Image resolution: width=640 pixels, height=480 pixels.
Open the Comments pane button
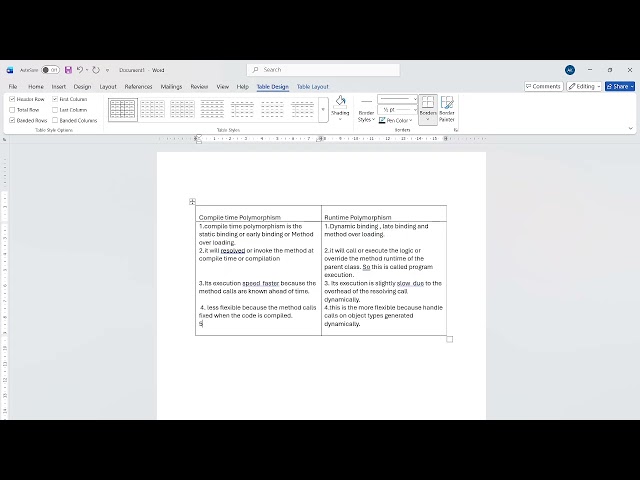543,86
